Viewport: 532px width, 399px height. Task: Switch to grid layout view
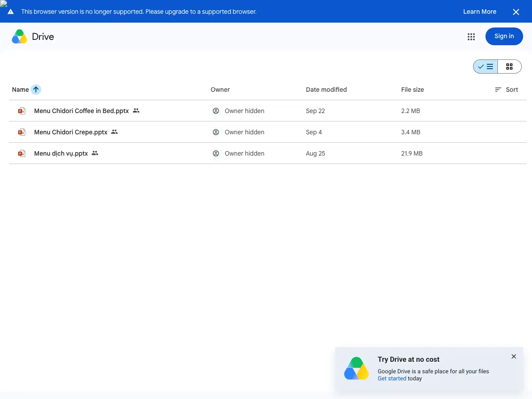click(509, 66)
